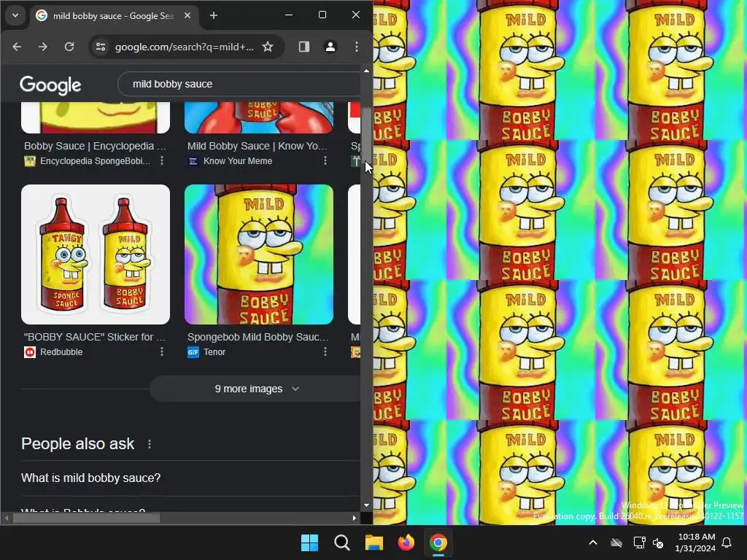Viewport: 747px width, 560px height.
Task: Click the vertical scrollbar up arrow
Action: [x=366, y=71]
